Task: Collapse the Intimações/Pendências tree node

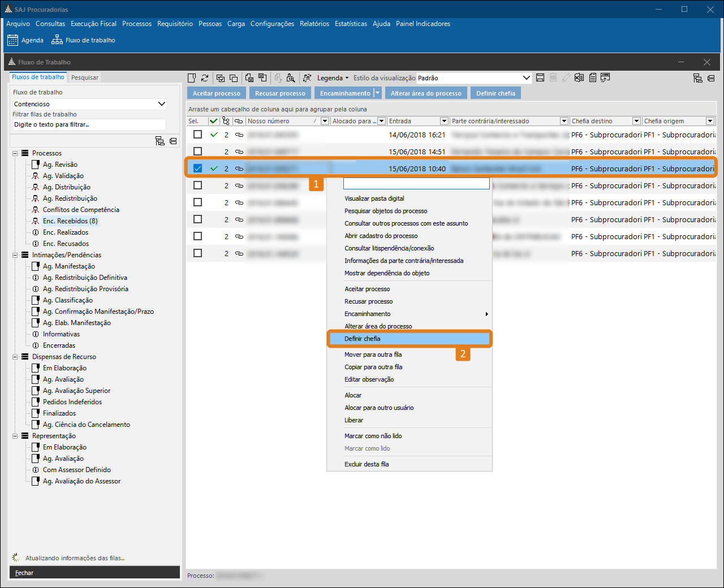Action: (15, 255)
